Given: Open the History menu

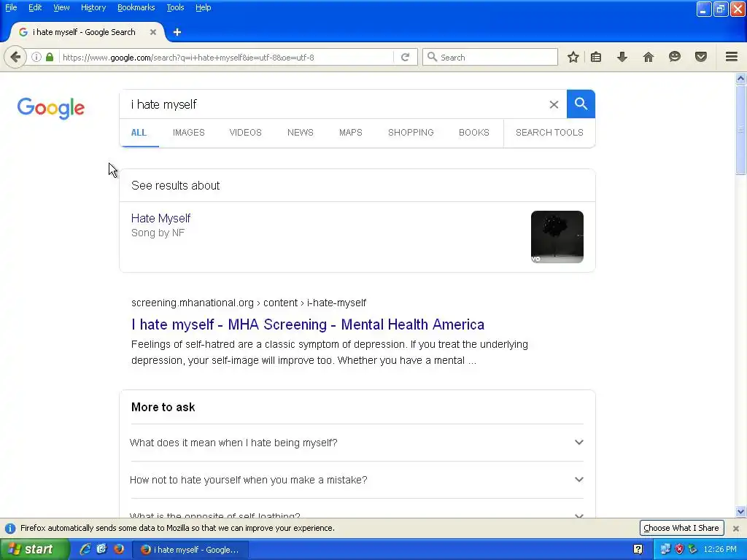Looking at the screenshot, I should click(x=93, y=7).
